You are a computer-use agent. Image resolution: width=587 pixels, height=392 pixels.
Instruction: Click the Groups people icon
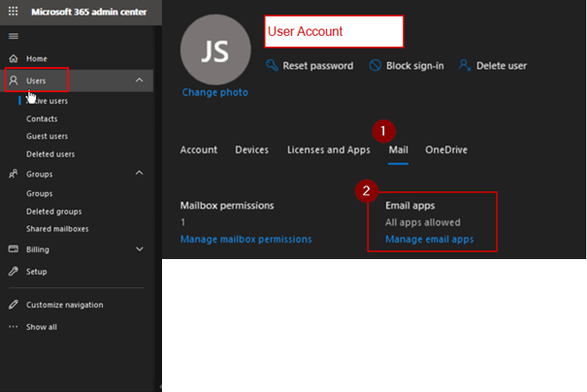(x=14, y=174)
